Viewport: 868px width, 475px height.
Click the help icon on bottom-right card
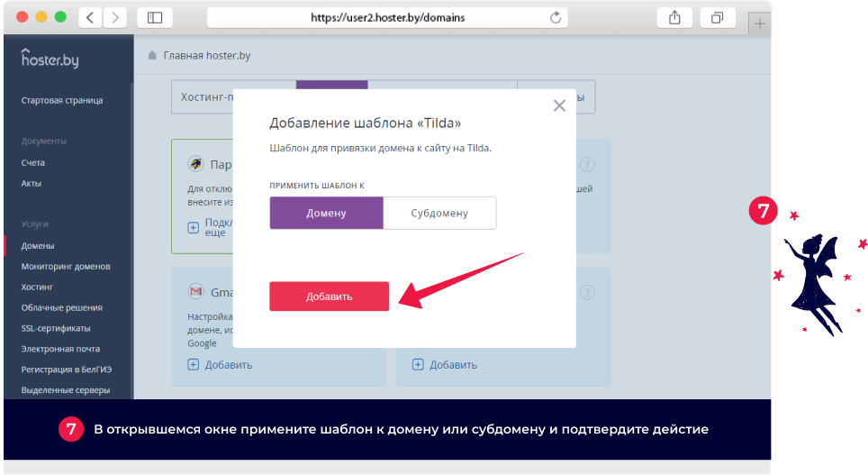(x=587, y=292)
